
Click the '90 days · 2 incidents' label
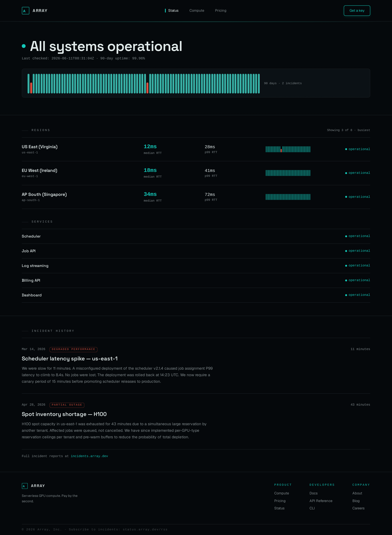[x=283, y=83]
